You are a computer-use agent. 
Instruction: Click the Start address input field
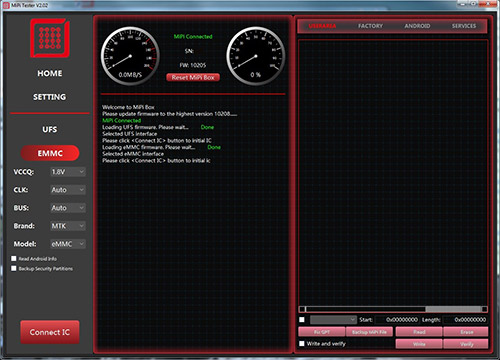397,320
